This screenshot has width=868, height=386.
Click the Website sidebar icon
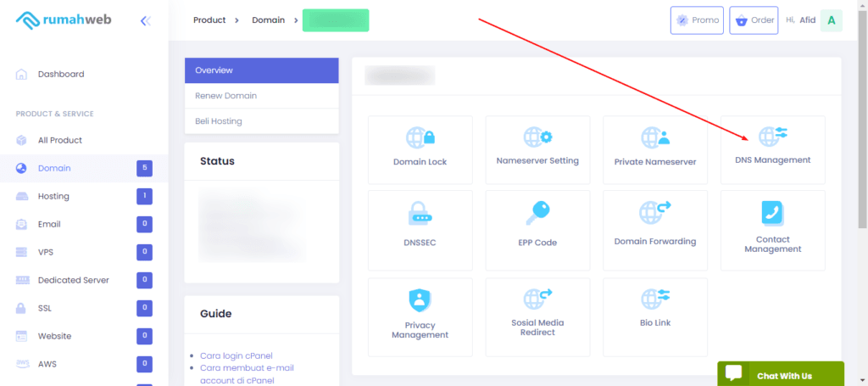click(21, 336)
